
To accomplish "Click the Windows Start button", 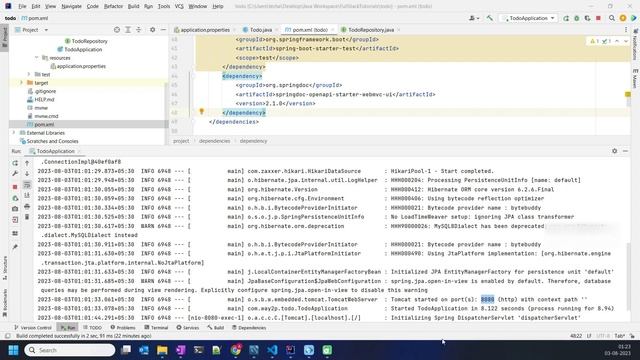I will (x=13, y=350).
